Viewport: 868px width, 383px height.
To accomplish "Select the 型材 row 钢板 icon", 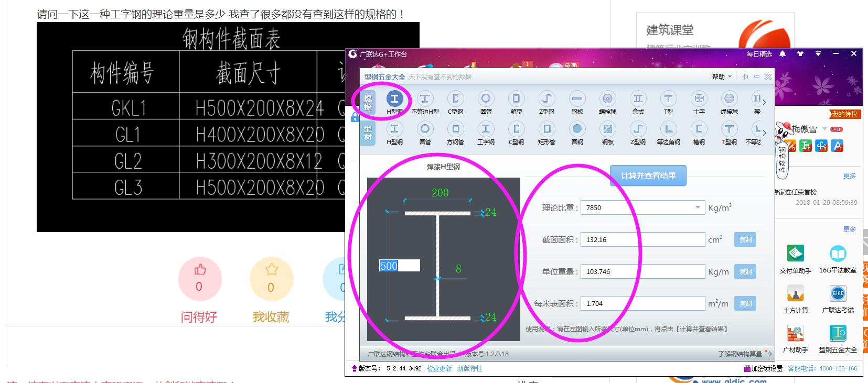I will pyautogui.click(x=607, y=129).
